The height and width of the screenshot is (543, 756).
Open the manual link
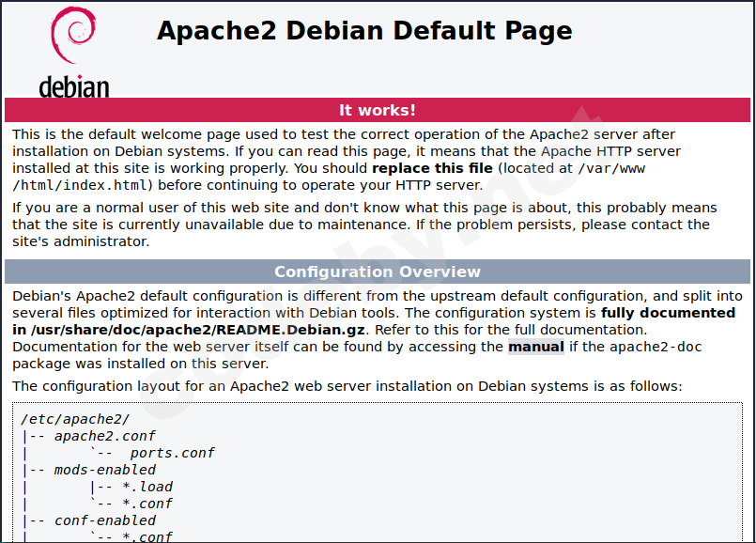535,347
